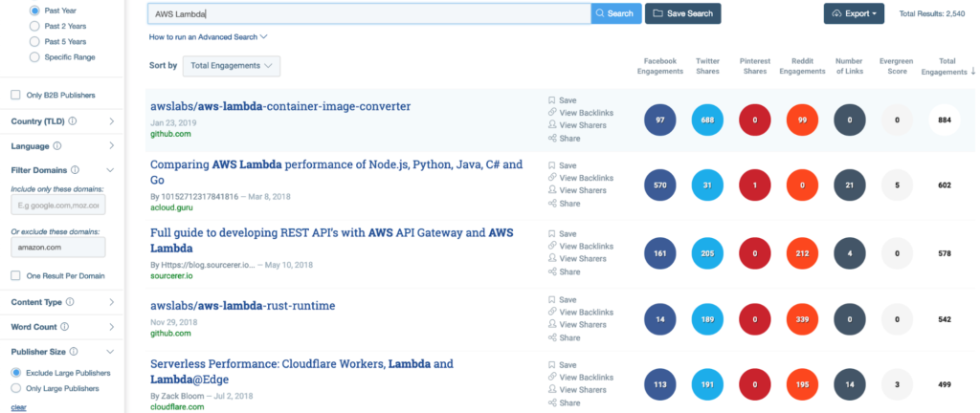Viewport: 980px width, 413px height.
Task: Open Export dropdown button
Action: pos(854,13)
